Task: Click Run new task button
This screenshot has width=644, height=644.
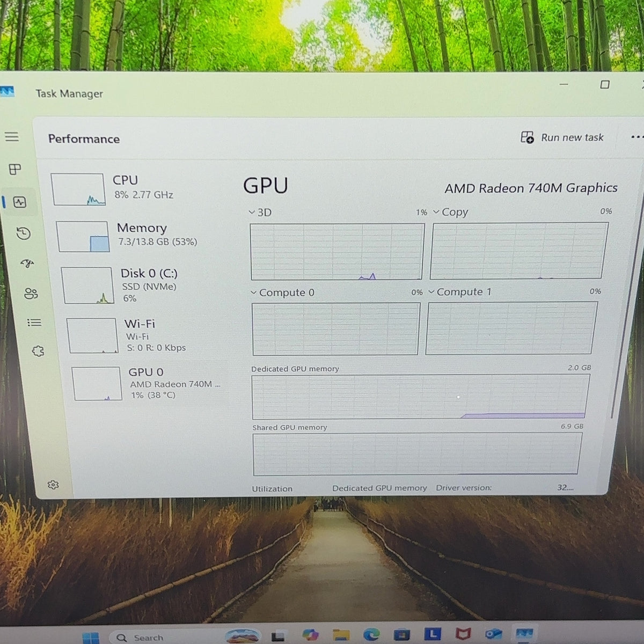Action: 562,137
